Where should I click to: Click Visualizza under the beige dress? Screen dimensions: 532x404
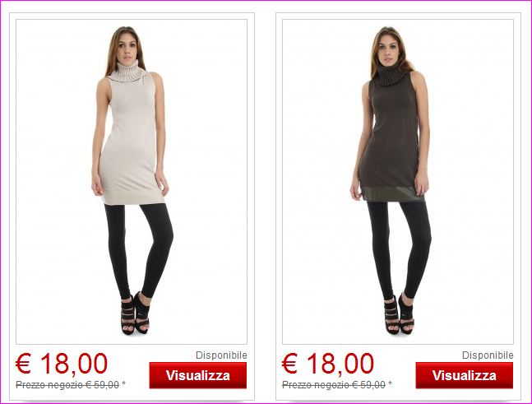pyautogui.click(x=198, y=375)
